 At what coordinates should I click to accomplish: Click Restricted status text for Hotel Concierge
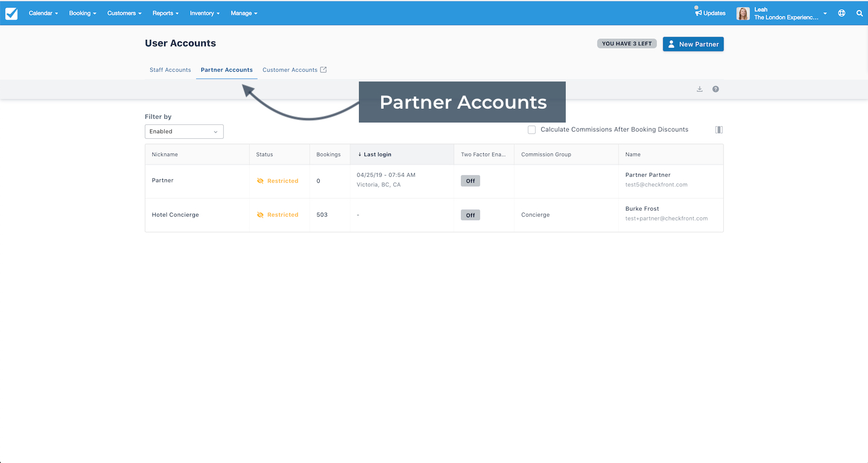click(x=283, y=215)
